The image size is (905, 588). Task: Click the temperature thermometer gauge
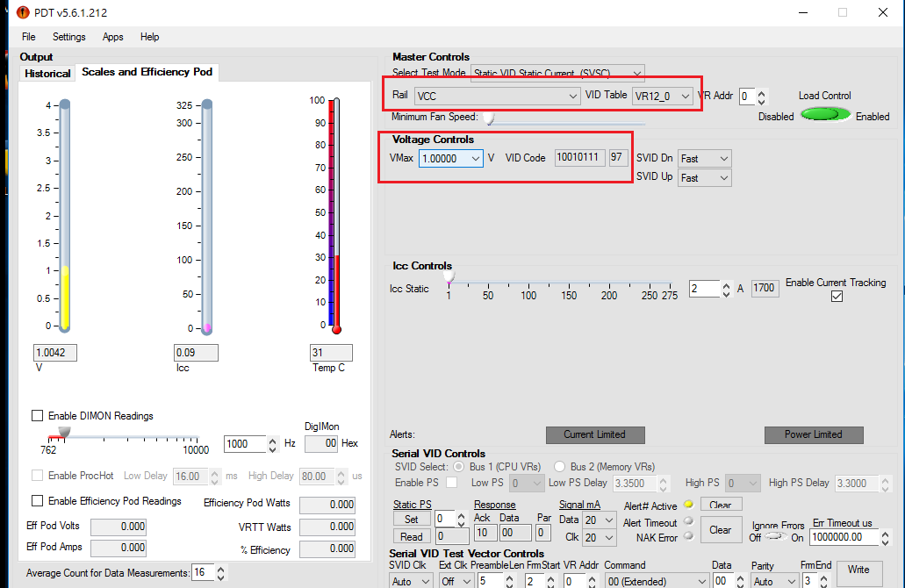[336, 216]
